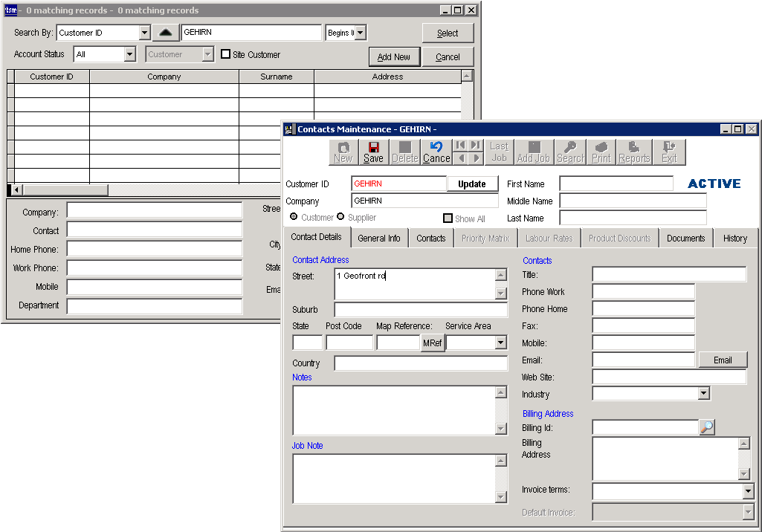
Task: Click the Cancel undo toolbar icon
Action: pyautogui.click(x=436, y=152)
